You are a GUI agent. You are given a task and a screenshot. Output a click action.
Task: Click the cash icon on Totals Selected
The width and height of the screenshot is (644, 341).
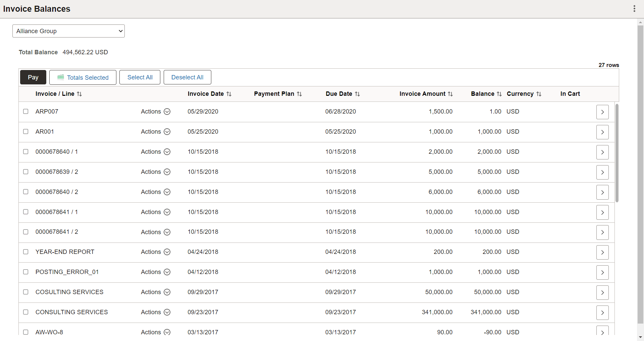pos(61,77)
